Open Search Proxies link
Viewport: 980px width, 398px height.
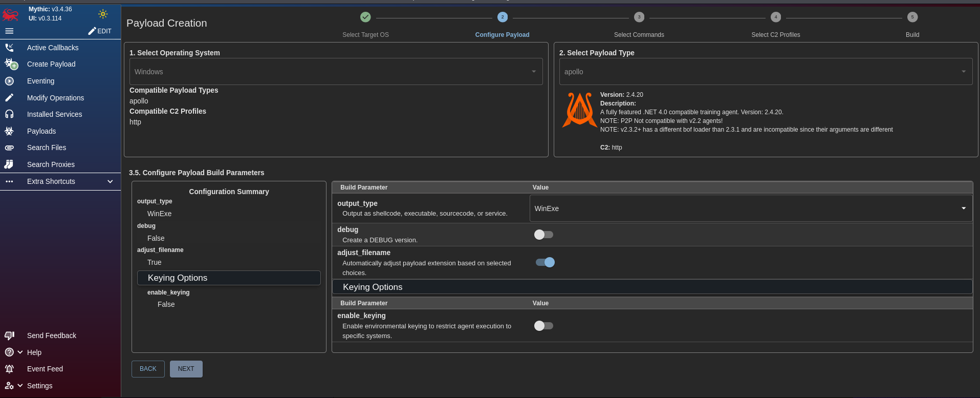pyautogui.click(x=51, y=164)
